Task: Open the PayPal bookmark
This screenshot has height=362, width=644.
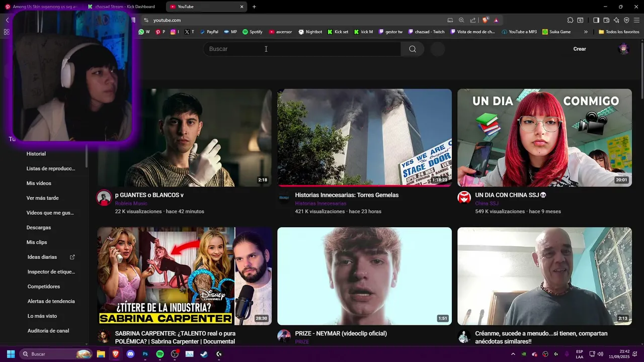Action: tap(209, 32)
